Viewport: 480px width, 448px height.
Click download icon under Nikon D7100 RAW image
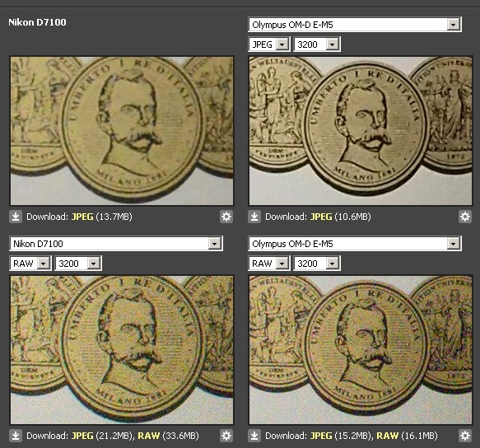point(16,436)
